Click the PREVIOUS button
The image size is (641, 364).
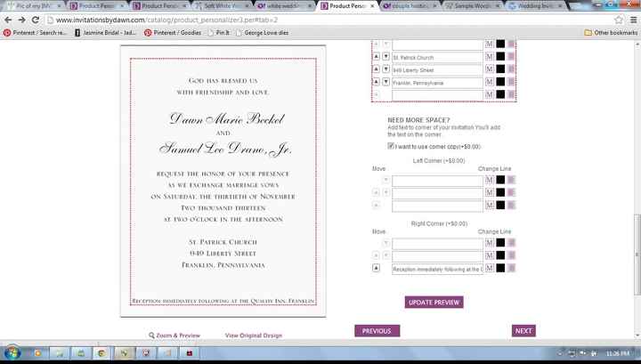(x=377, y=331)
